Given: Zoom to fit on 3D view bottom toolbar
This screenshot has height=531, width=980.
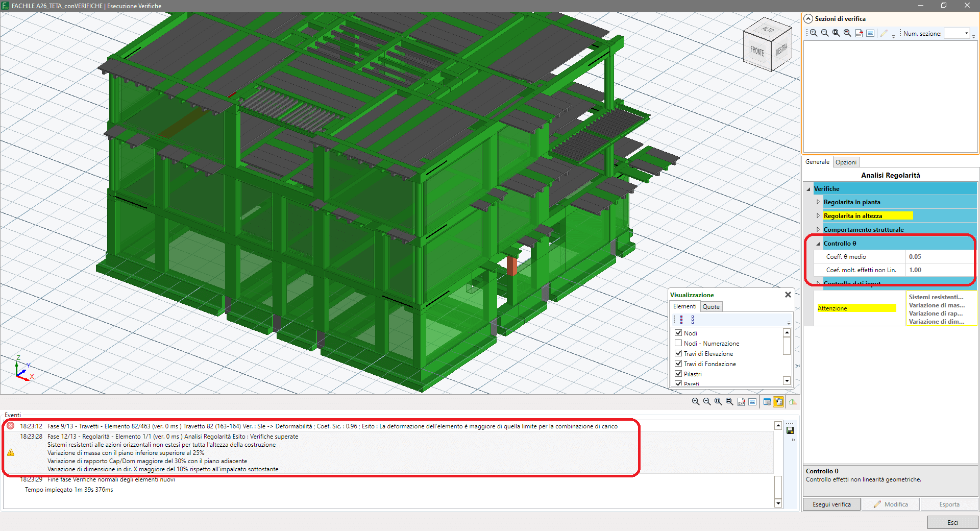Looking at the screenshot, I should pos(718,402).
